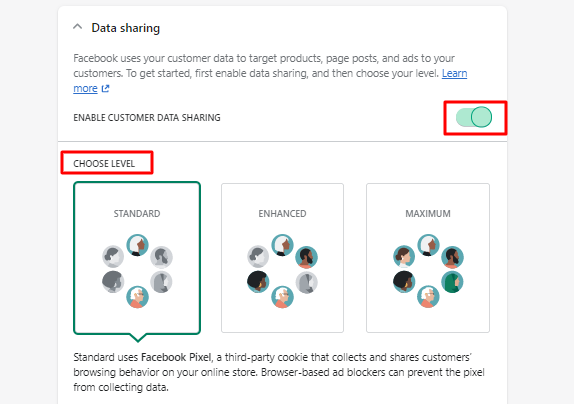Screen dimensions: 574x404
Task: Click the STANDARD label text
Action: 137,214
